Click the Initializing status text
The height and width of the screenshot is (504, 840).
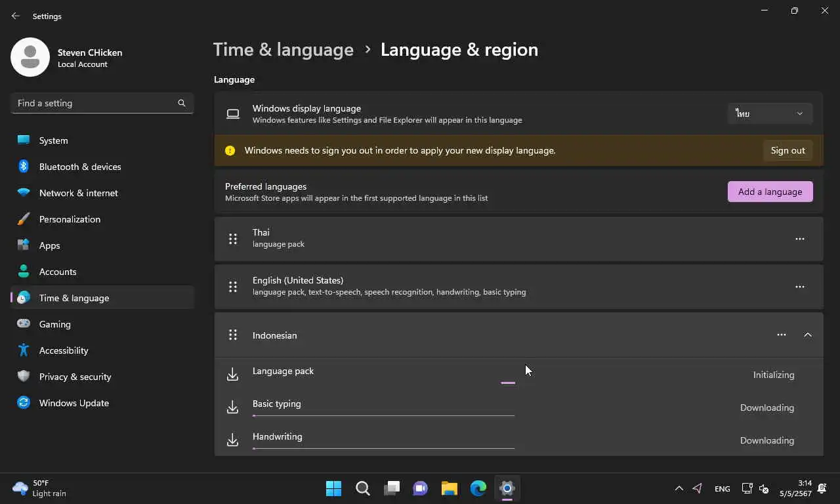[774, 375]
